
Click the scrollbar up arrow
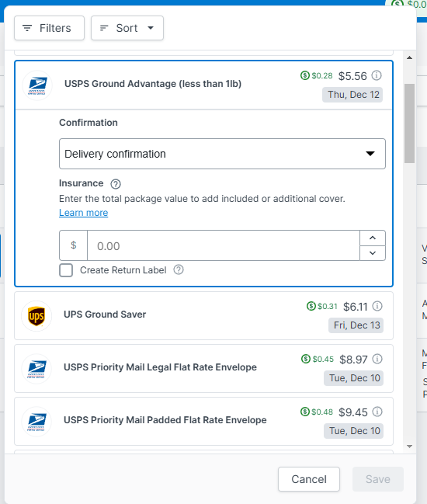pos(409,58)
